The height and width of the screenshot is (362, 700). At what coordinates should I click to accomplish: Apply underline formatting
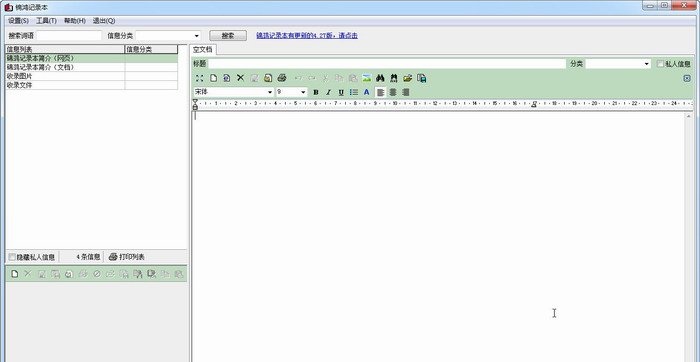tap(341, 92)
